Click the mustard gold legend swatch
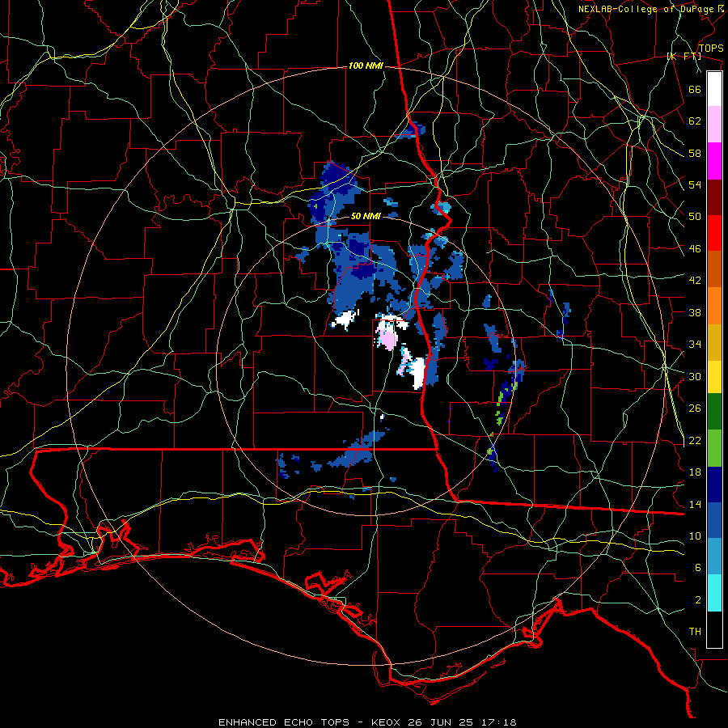 [x=714, y=342]
